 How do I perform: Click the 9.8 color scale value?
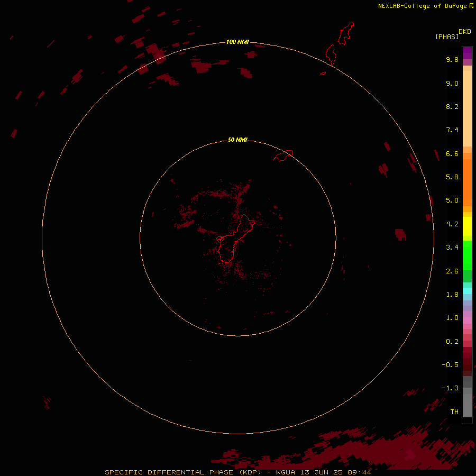[452, 59]
